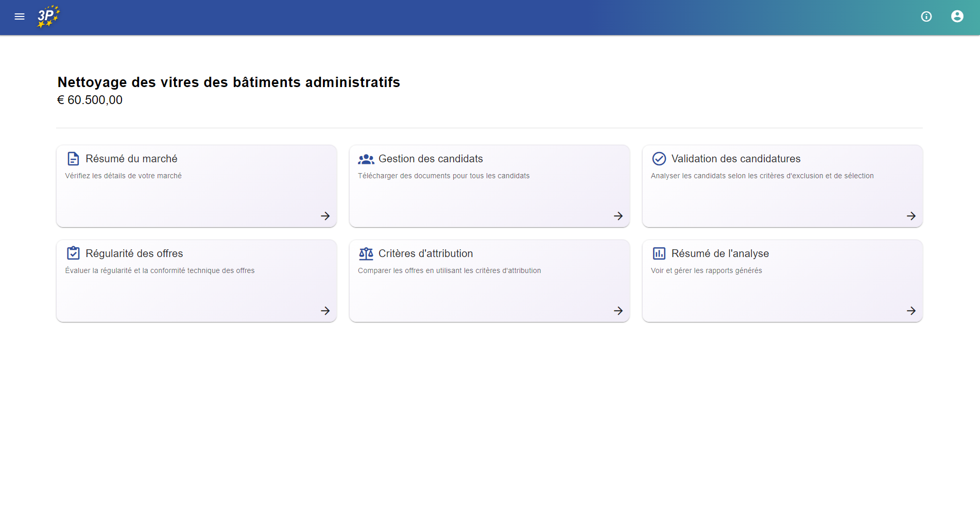Viewport: 980px width, 527px height.
Task: Click the 3P logo in the top bar
Action: click(x=48, y=16)
